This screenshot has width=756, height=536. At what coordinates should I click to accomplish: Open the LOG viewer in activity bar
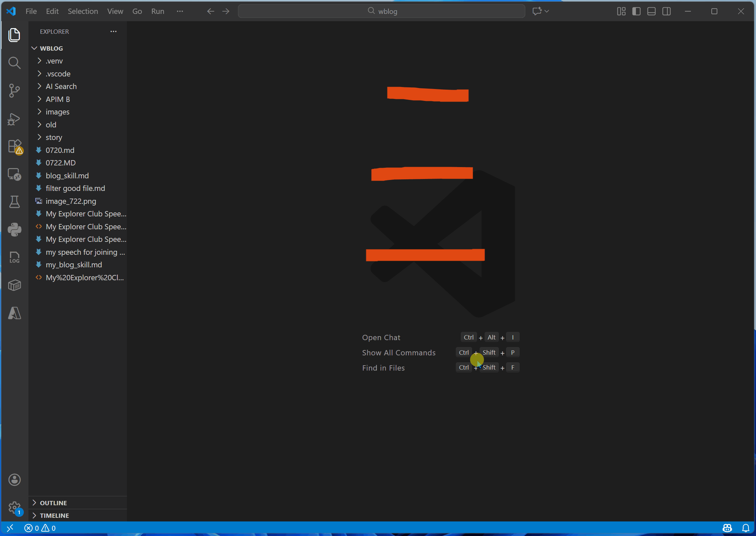[x=14, y=257]
